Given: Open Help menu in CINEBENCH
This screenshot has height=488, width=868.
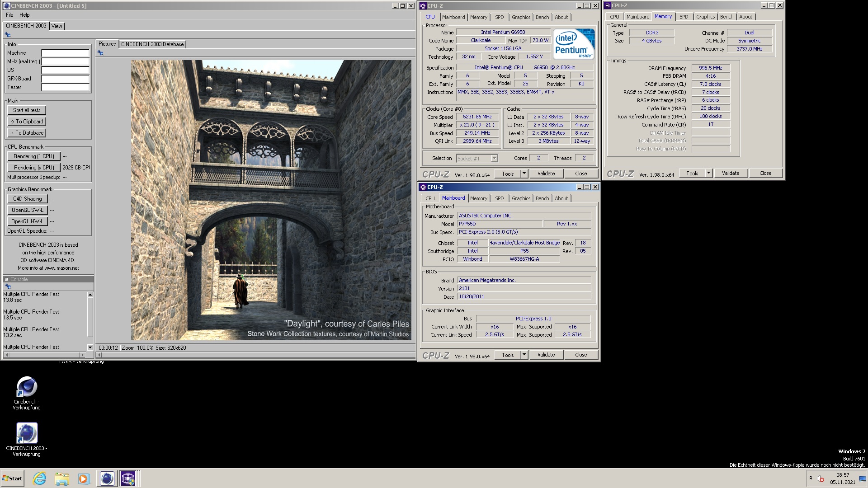Looking at the screenshot, I should [x=24, y=15].
